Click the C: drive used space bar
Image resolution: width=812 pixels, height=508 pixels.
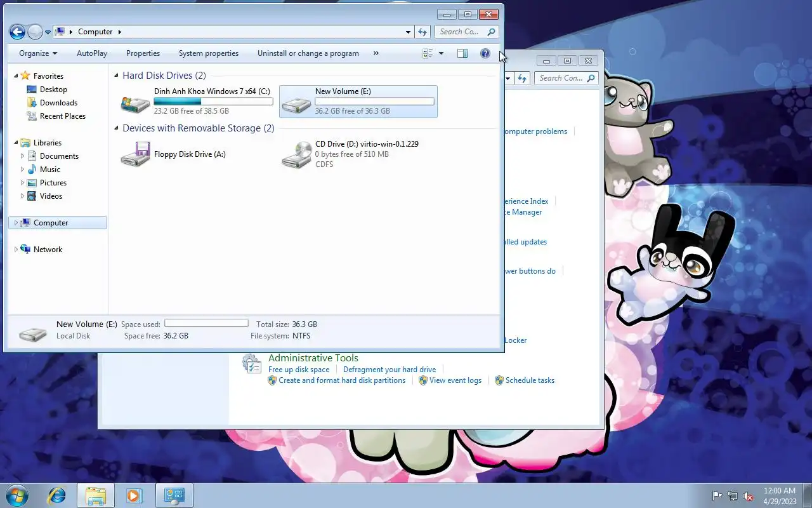tap(213, 102)
